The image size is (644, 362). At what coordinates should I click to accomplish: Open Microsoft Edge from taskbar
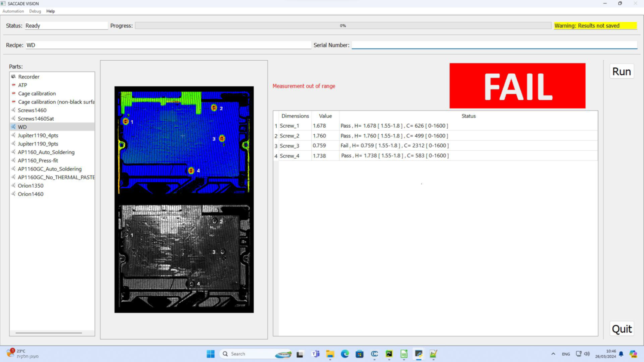[x=345, y=354]
